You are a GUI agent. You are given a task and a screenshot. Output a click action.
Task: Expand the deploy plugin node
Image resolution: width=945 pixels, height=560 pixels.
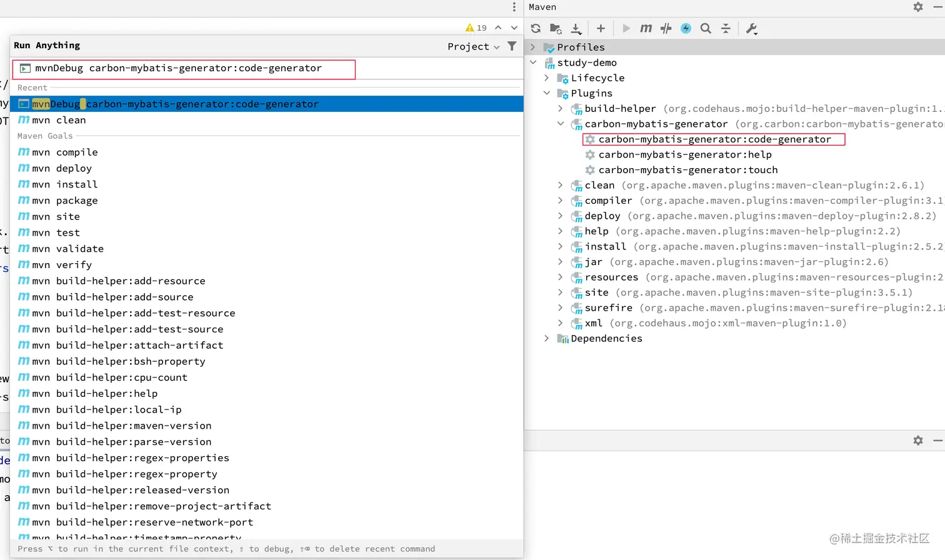[561, 216]
